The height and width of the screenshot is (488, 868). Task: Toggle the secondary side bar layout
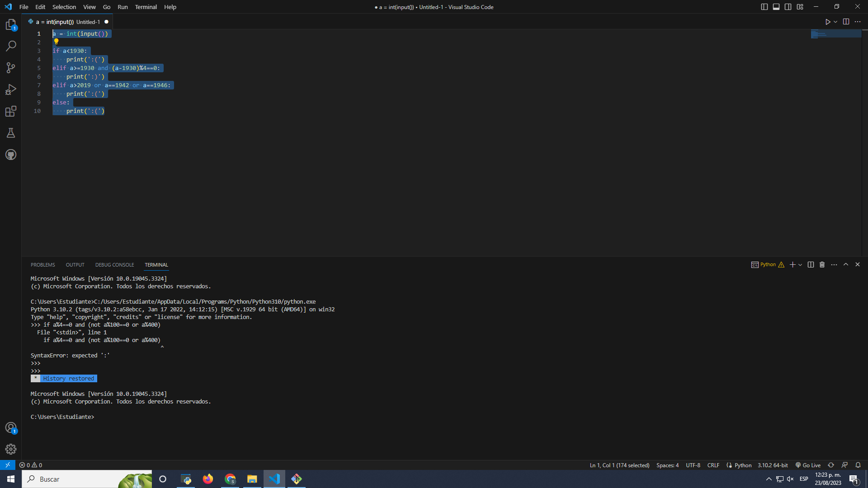coord(788,7)
